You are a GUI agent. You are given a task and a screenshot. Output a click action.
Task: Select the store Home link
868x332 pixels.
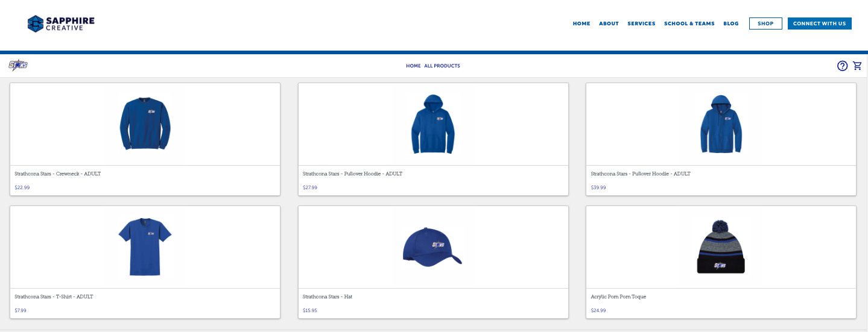click(413, 66)
